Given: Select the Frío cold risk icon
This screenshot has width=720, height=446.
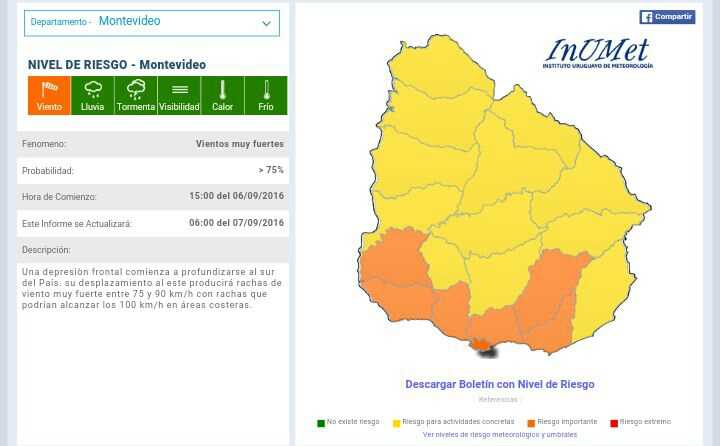Looking at the screenshot, I should (266, 95).
